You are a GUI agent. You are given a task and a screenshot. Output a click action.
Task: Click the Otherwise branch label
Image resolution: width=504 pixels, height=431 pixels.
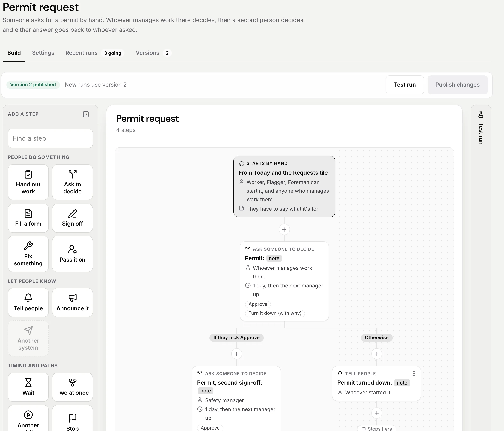pos(377,338)
